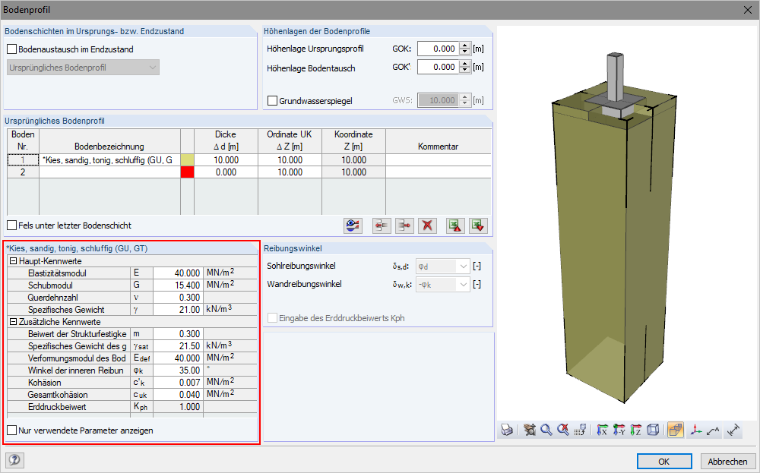
Task: Check Nur verwendete Parameter anzeigen
Action: coord(12,430)
